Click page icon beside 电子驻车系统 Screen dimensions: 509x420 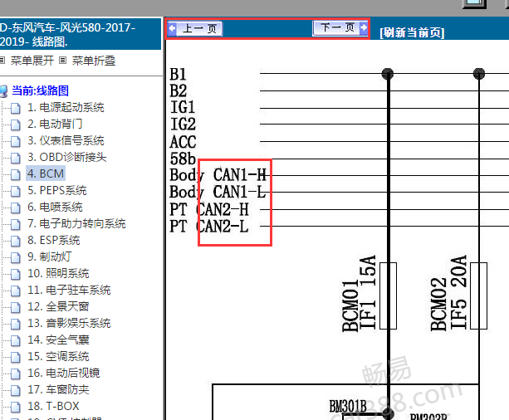[15, 291]
